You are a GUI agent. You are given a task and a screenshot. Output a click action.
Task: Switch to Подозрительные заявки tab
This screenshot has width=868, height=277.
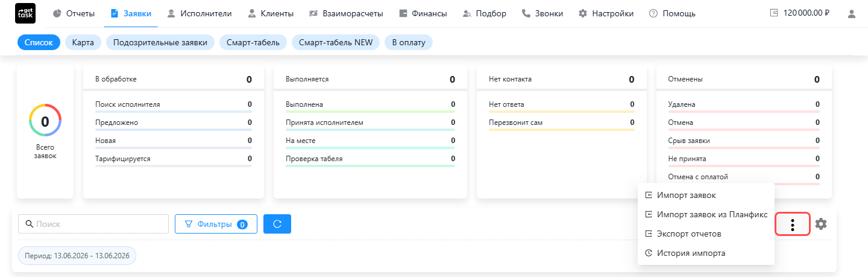point(160,42)
